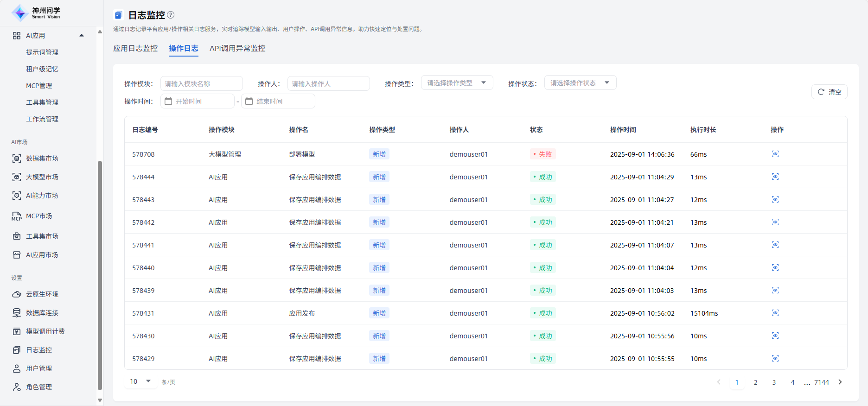Change the 10 条/页 page size selector
Viewport: 868px width, 406px height.
coord(140,381)
